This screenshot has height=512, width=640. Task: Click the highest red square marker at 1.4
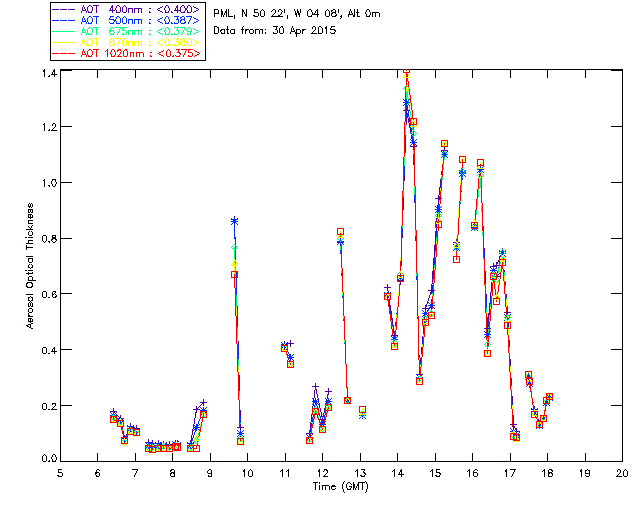click(x=406, y=71)
